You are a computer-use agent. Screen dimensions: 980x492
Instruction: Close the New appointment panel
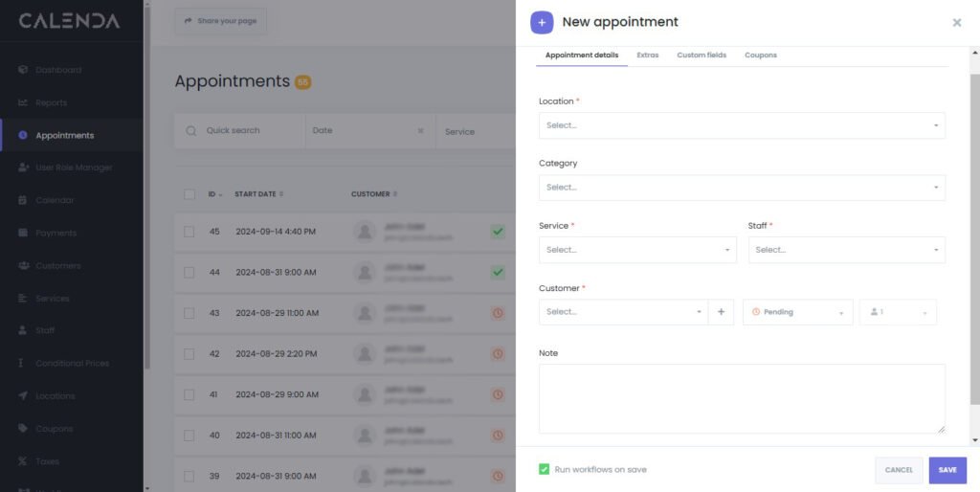tap(957, 23)
